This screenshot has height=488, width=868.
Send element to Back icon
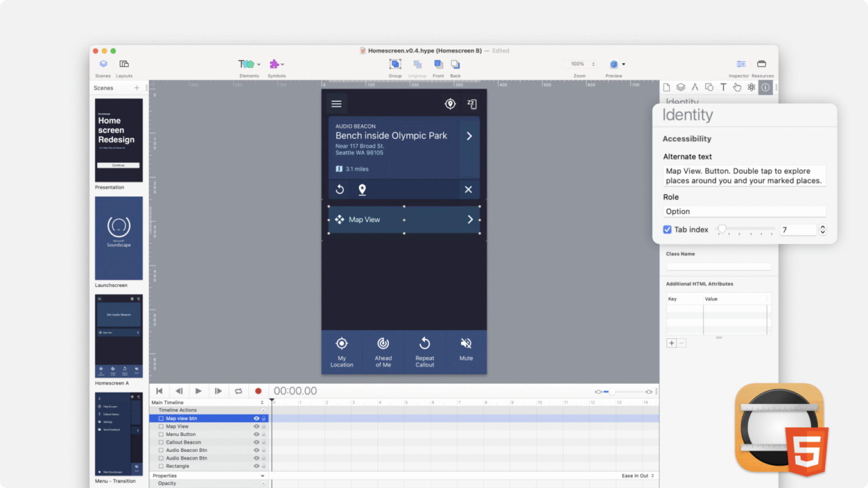(x=455, y=64)
